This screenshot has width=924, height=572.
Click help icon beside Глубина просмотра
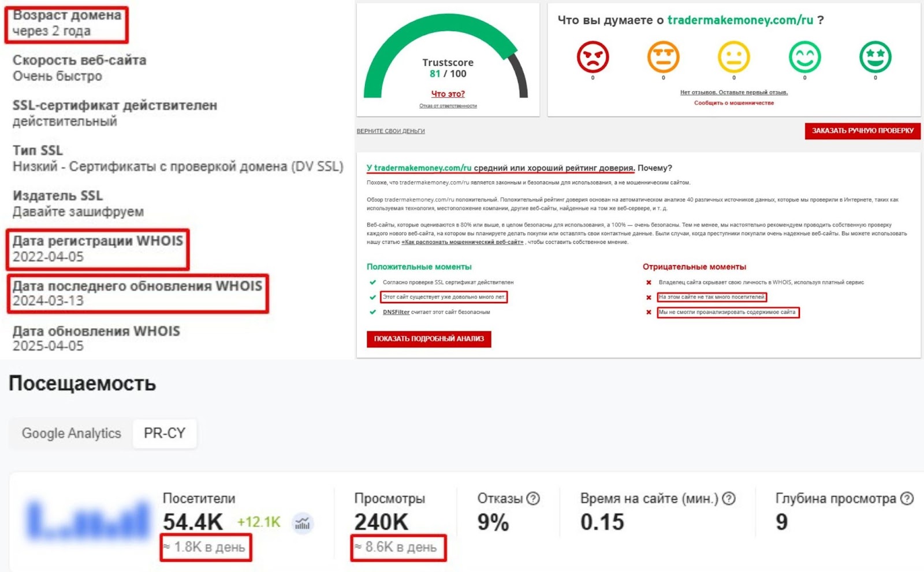[907, 498]
